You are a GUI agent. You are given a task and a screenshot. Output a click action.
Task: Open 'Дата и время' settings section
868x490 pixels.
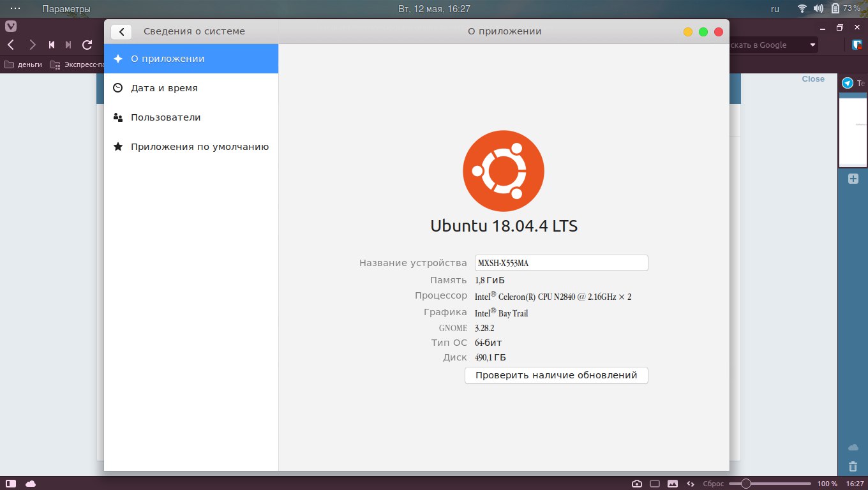(191, 88)
